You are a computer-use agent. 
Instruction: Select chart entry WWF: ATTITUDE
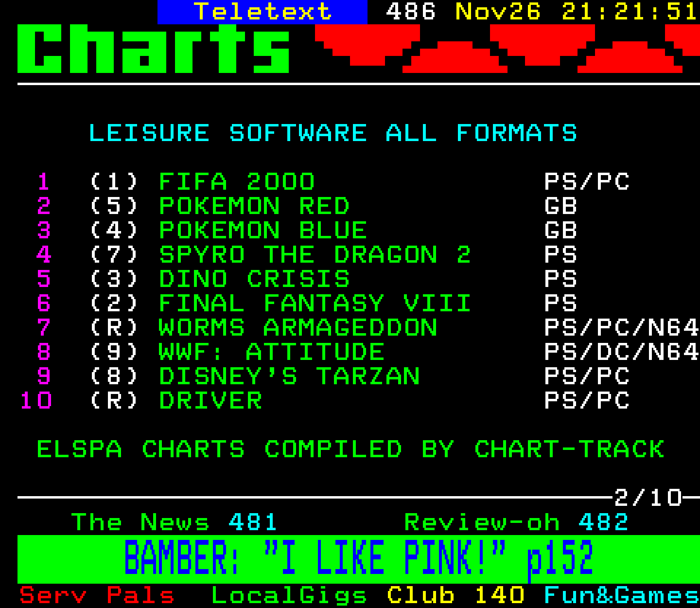coord(272,352)
